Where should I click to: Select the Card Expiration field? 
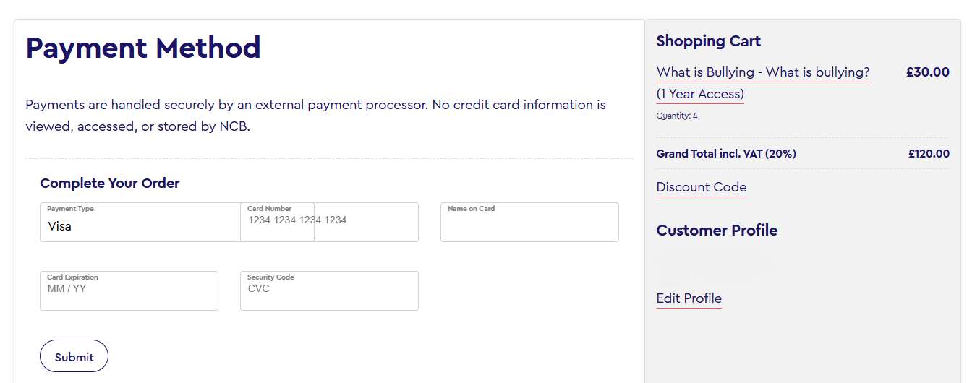pyautogui.click(x=129, y=291)
